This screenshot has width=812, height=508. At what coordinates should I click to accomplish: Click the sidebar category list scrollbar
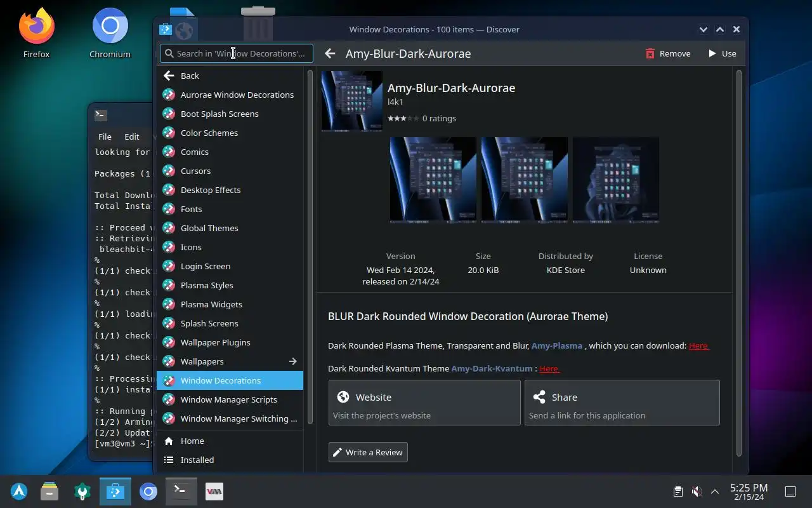click(310, 247)
